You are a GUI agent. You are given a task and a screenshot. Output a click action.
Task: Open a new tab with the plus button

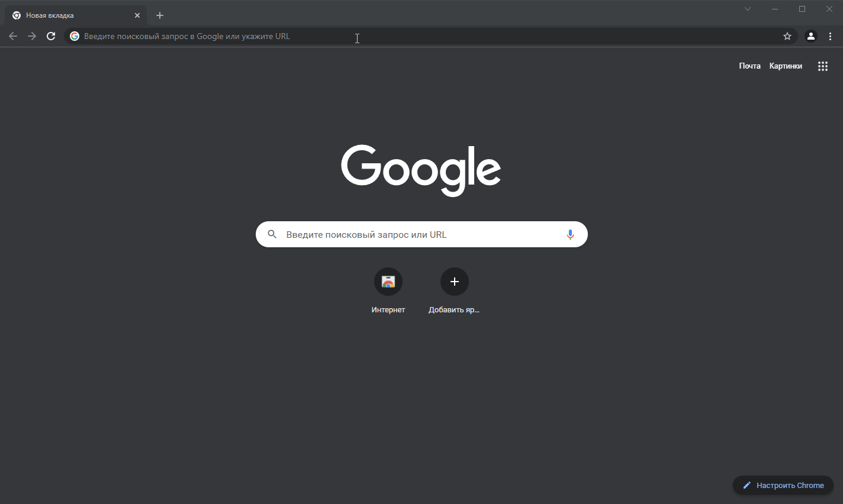pyautogui.click(x=160, y=15)
